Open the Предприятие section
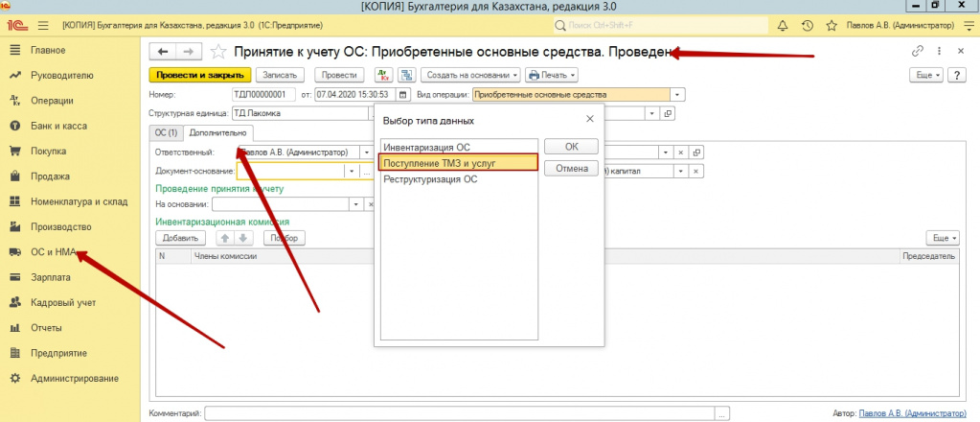 tap(58, 353)
